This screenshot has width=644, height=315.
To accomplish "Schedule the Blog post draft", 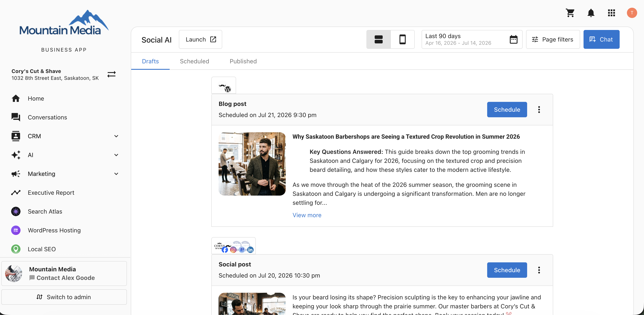I will pyautogui.click(x=507, y=109).
